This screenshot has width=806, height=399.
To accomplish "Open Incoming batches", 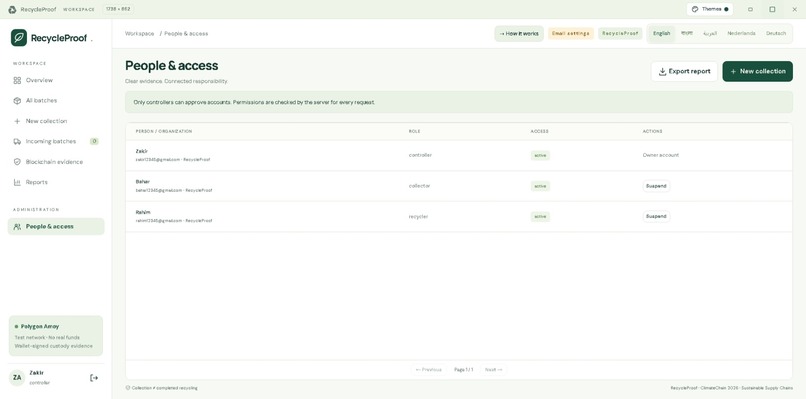I will pyautogui.click(x=56, y=141).
